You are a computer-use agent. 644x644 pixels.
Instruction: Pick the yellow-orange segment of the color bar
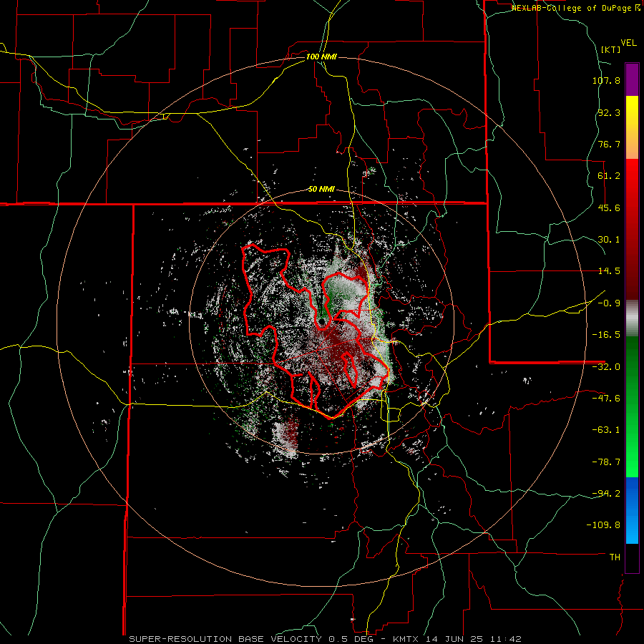tap(632, 128)
